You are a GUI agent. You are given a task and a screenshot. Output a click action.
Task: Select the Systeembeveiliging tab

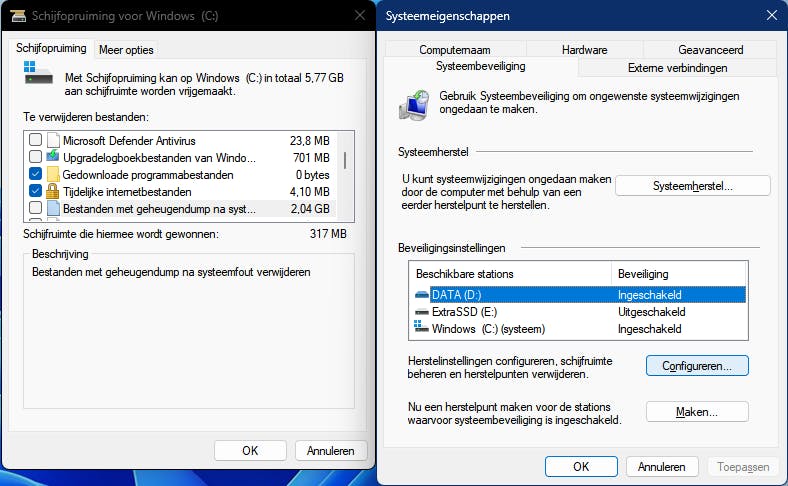(480, 66)
